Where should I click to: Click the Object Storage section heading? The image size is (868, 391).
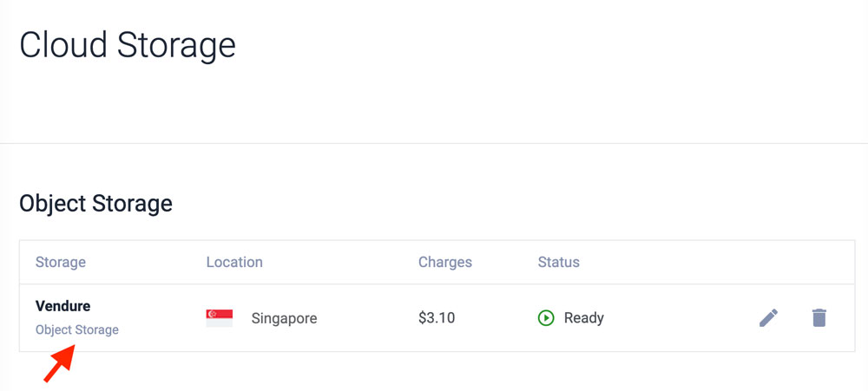(x=95, y=204)
